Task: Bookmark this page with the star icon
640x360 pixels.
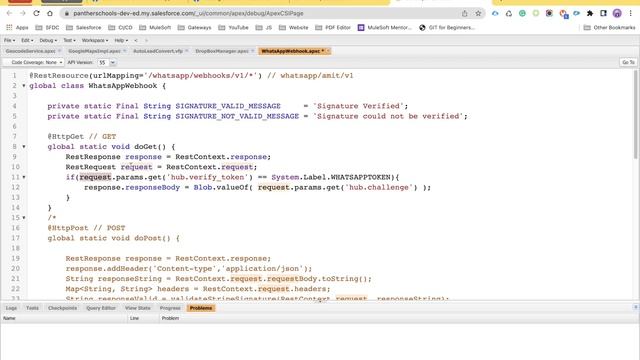Action: pyautogui.click(x=478, y=13)
